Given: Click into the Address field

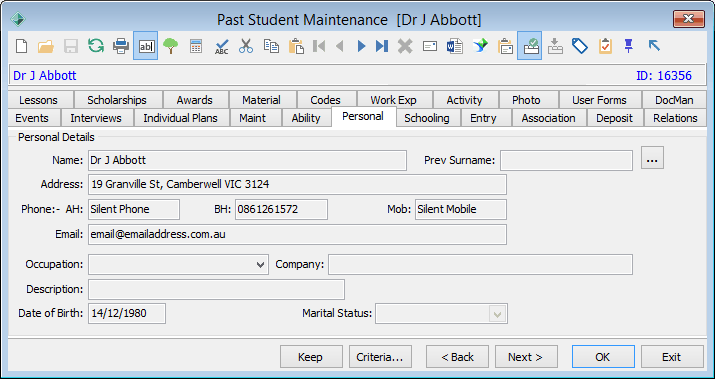Looking at the screenshot, I should point(297,185).
